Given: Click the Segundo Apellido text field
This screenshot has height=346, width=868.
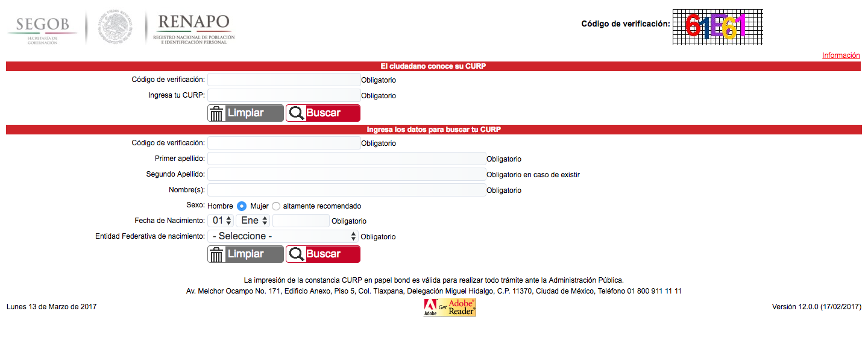Looking at the screenshot, I should pyautogui.click(x=347, y=174).
